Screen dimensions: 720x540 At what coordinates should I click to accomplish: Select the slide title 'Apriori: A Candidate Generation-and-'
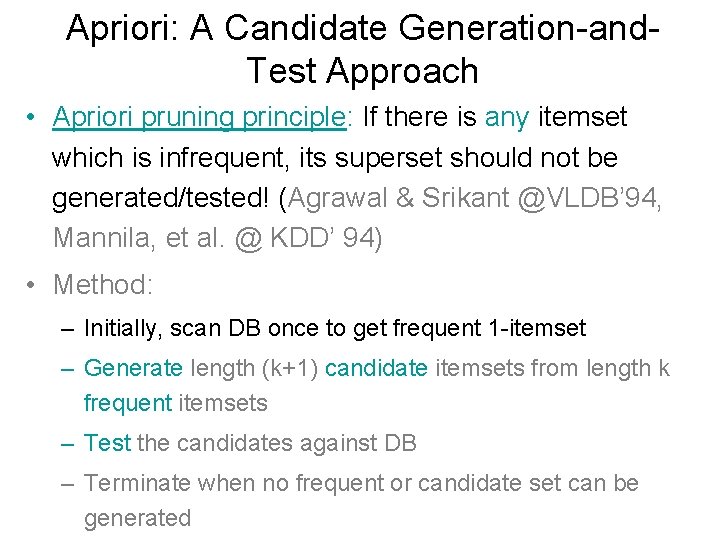362,28
